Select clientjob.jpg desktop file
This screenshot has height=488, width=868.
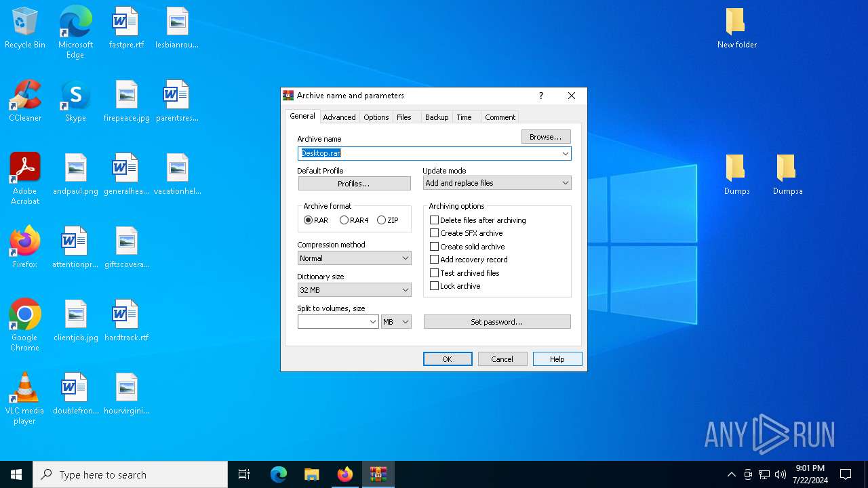click(75, 321)
